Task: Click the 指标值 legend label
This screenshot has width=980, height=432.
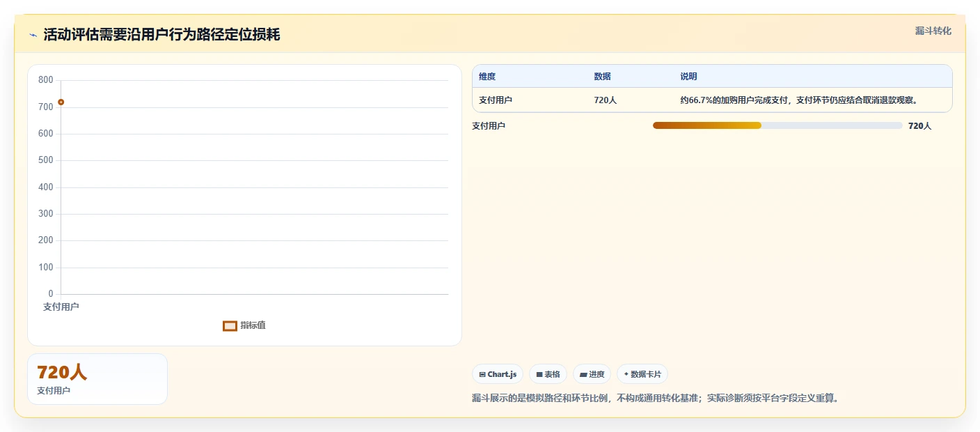Action: (x=253, y=325)
